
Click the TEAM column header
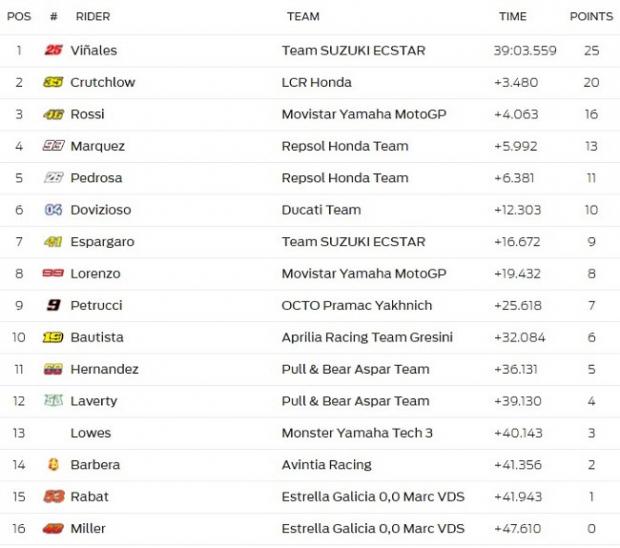pos(303,17)
